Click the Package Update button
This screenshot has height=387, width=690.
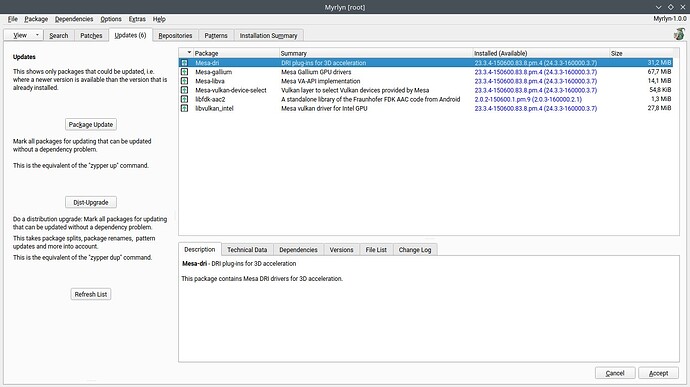(x=91, y=125)
